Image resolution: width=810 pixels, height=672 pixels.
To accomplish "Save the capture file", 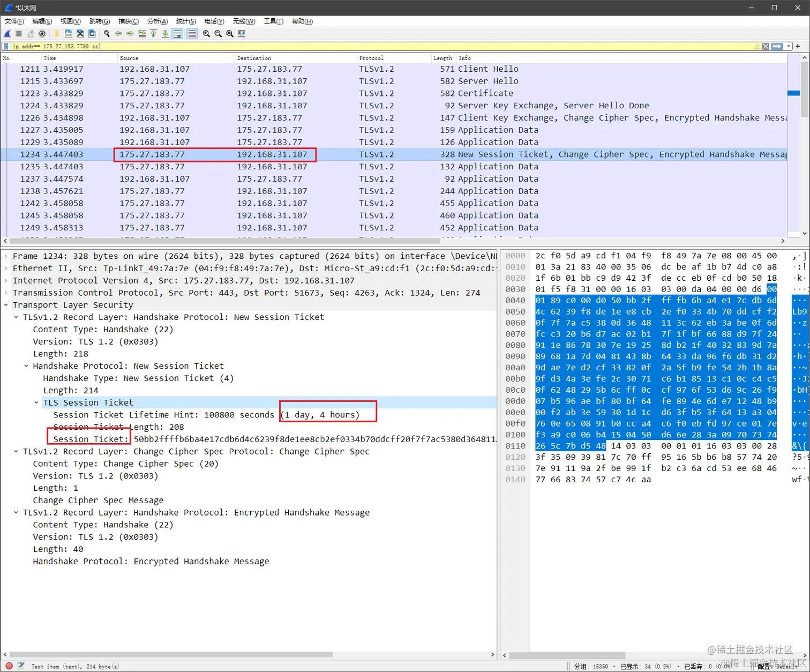I will point(69,34).
